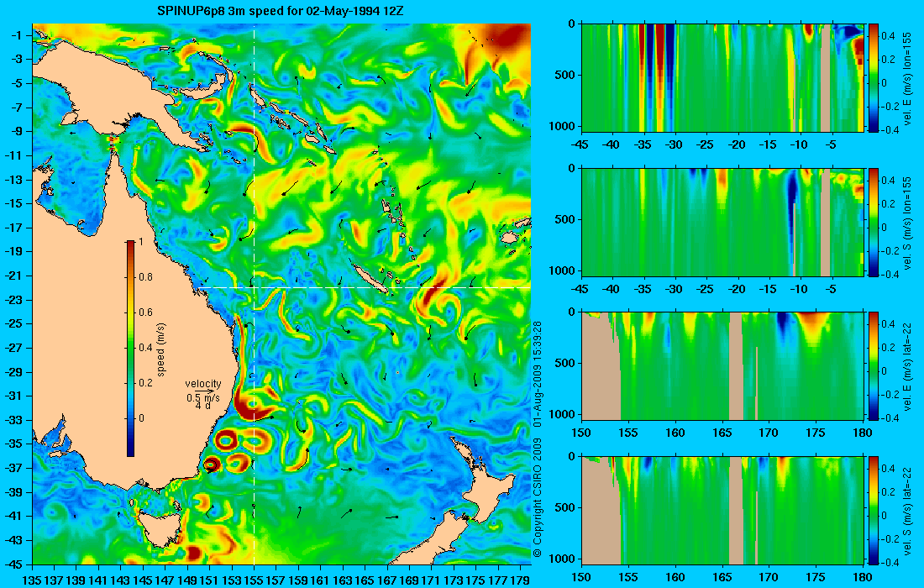Image resolution: width=924 pixels, height=588 pixels.
Task: Click latitude tick label -21 on the main map
Action: (13, 276)
